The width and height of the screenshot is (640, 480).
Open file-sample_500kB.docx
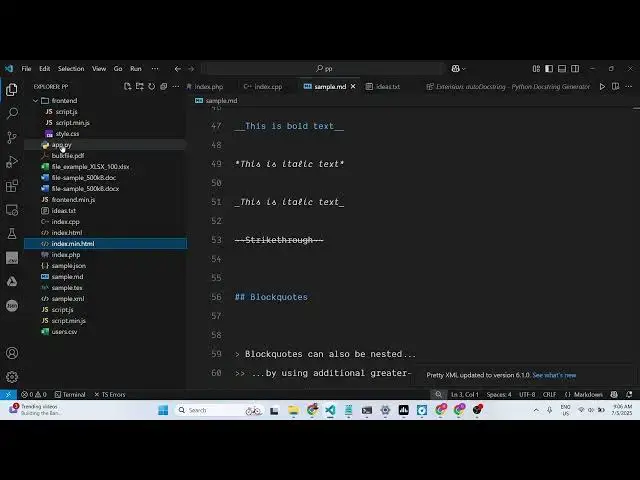(106, 189)
